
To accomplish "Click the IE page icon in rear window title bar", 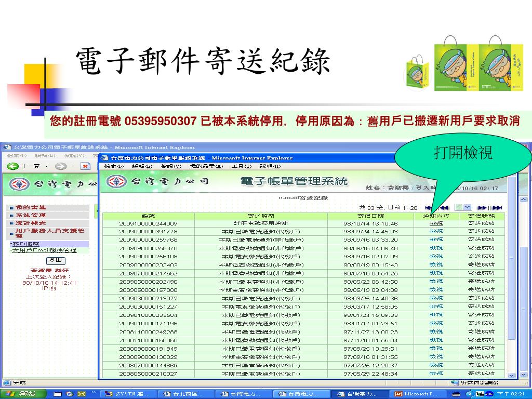I will (x=7, y=147).
